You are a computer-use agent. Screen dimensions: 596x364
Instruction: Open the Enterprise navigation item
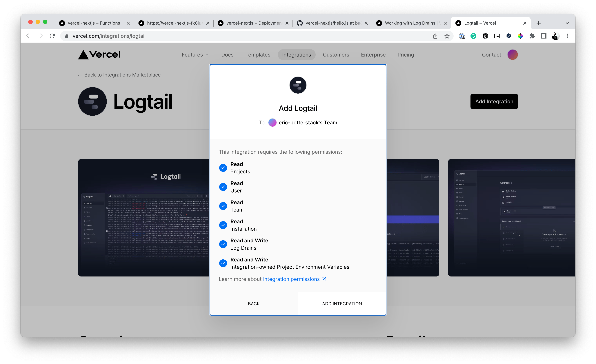coord(373,55)
